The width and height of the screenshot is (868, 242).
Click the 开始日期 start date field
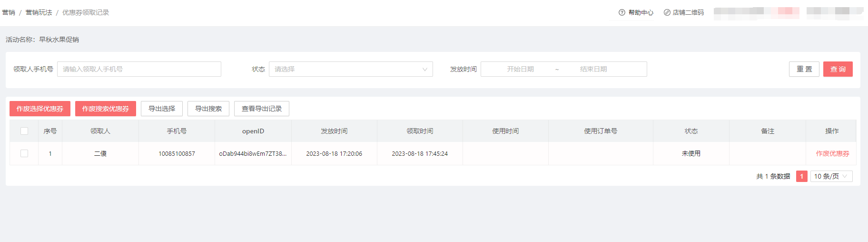[520, 69]
